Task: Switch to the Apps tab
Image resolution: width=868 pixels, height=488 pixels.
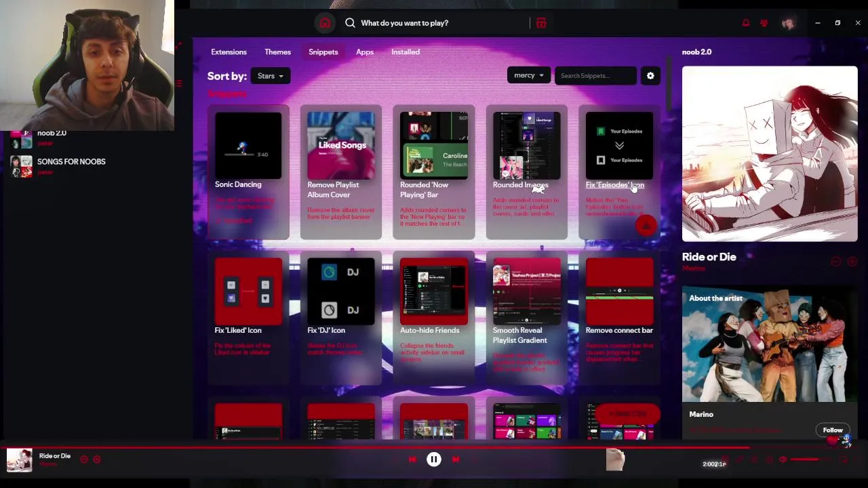Action: 365,52
